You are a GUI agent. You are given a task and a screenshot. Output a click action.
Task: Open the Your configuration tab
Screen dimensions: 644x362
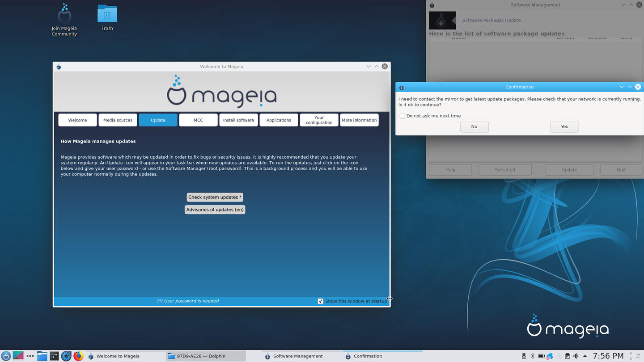(x=319, y=120)
